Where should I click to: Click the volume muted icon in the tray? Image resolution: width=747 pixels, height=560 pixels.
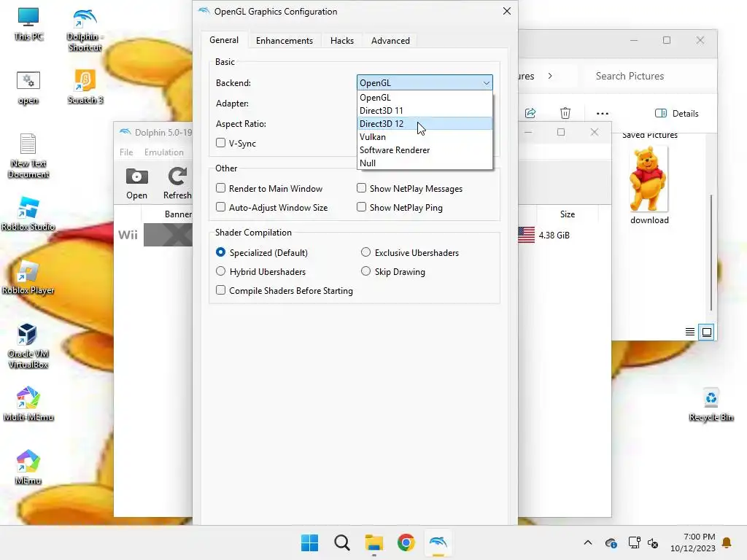(653, 542)
